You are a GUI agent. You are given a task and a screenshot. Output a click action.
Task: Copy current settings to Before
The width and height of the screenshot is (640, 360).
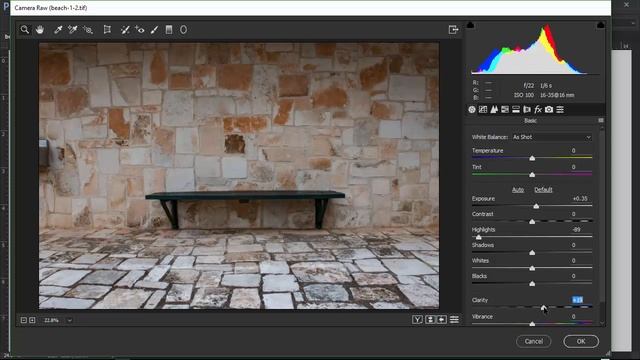click(442, 320)
